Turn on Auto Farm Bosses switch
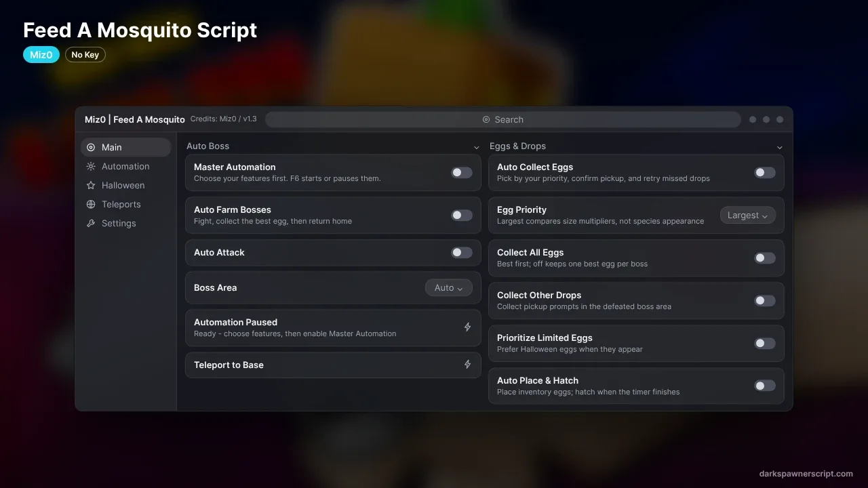 [462, 216]
